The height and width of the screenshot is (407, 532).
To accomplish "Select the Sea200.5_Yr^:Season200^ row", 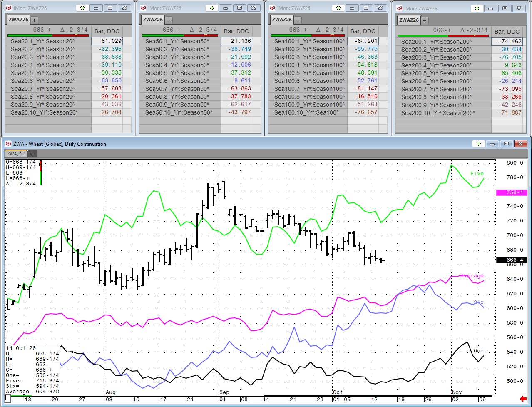I will pyautogui.click(x=444, y=73).
